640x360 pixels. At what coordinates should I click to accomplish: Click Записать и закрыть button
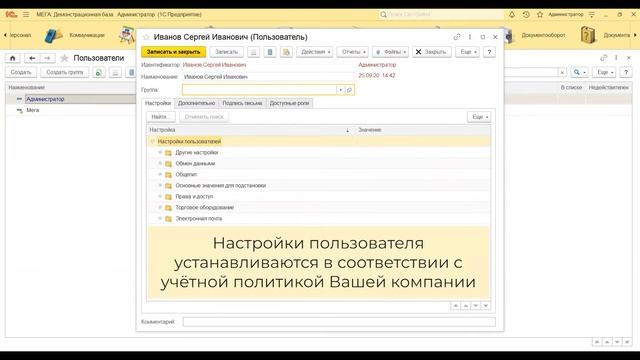[173, 52]
